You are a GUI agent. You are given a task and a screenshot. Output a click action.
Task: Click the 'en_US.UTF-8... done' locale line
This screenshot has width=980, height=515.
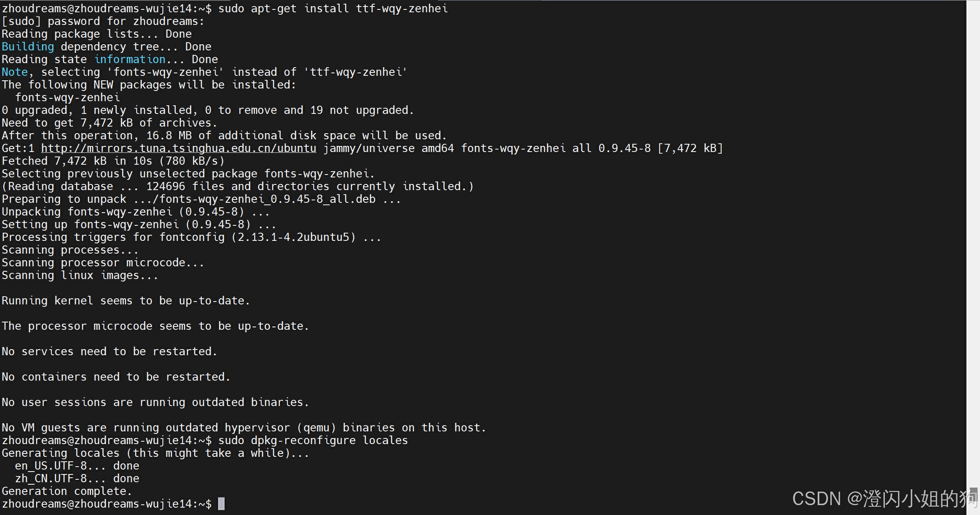pyautogui.click(x=77, y=466)
